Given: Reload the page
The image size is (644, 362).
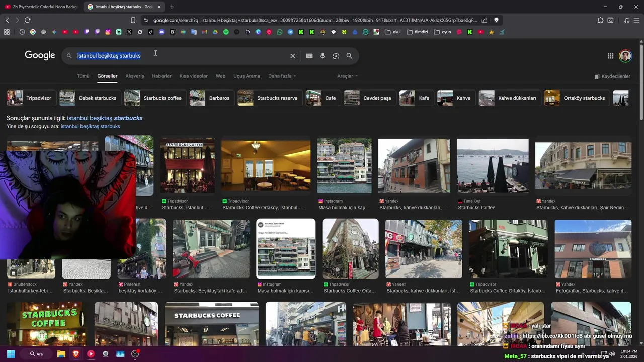Looking at the screenshot, I should (27, 20).
